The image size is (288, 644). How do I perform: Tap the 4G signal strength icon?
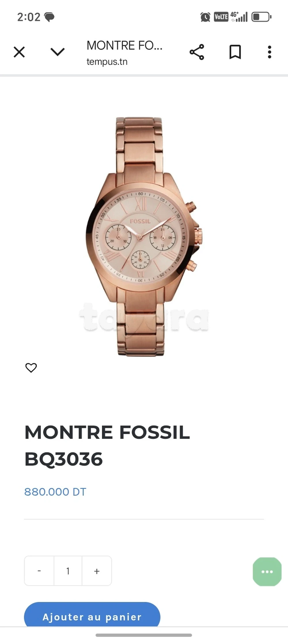point(239,17)
